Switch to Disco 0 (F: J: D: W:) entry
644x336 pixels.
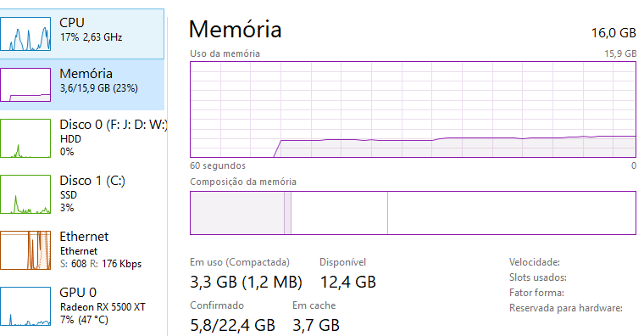84,138
